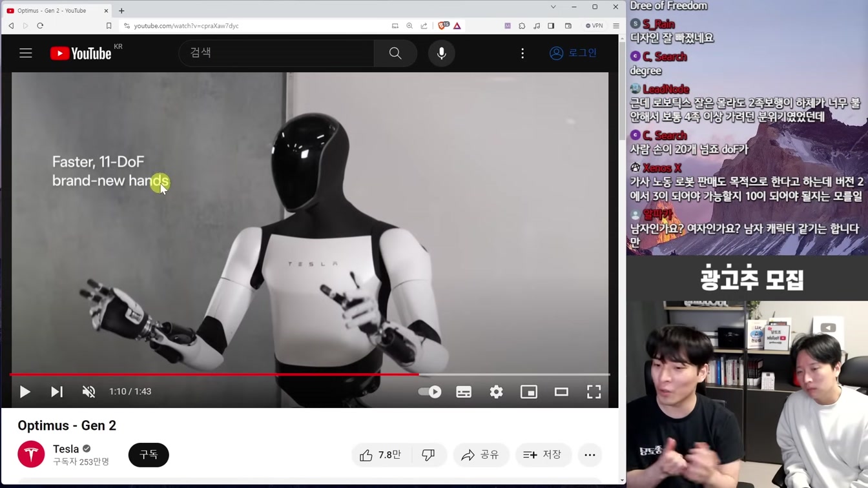Click the 광고주 모집 banner text
Viewport: 868px width, 488px height.
tap(752, 279)
